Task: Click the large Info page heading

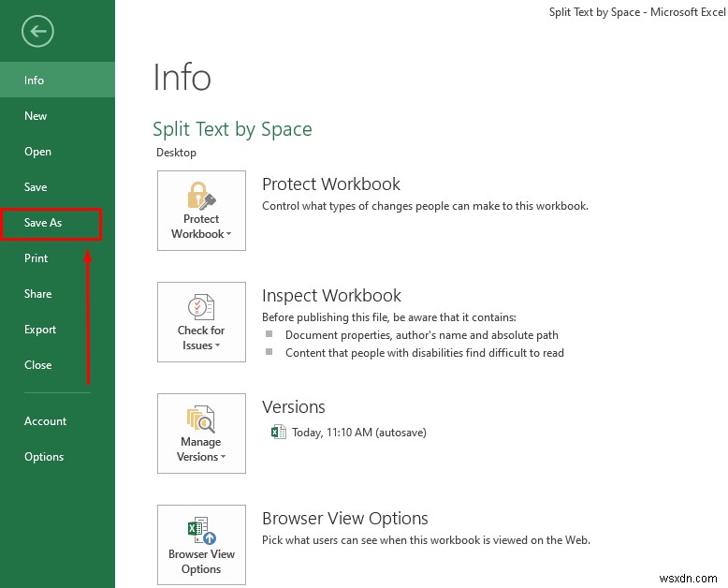Action: point(182,77)
